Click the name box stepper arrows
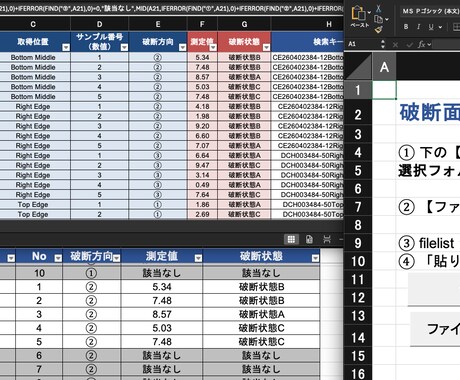The image size is (460, 380). click(x=383, y=44)
